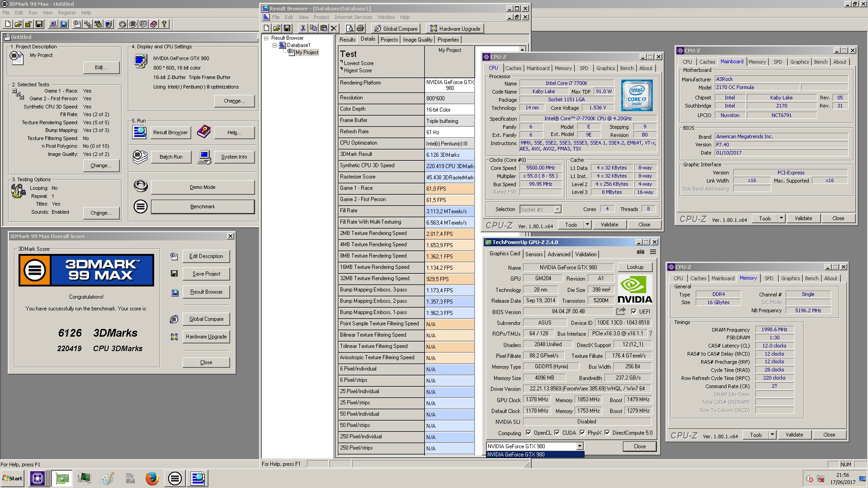The width and height of the screenshot is (868, 488).
Task: Switch to Image Quality tab
Action: [x=418, y=40]
